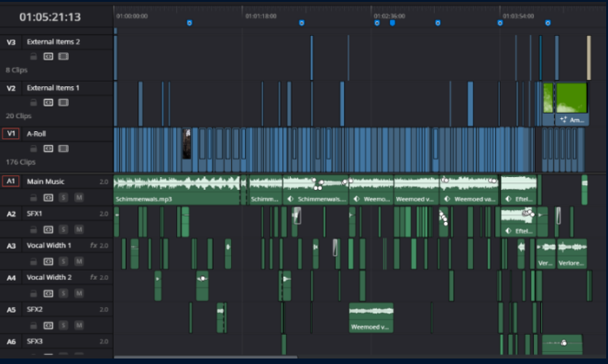Click the 01:02:36:00 ruler time label
This screenshot has height=364, width=608.
[x=390, y=17]
